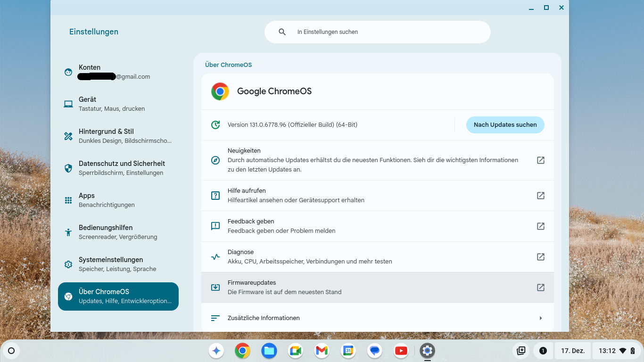Show the notification counter badge
This screenshot has width=644, height=362.
(x=543, y=351)
